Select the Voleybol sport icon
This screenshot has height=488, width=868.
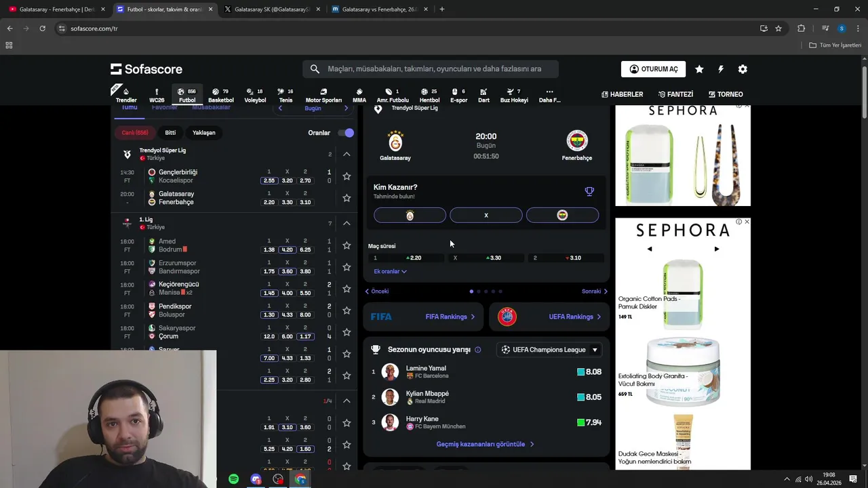(x=255, y=96)
